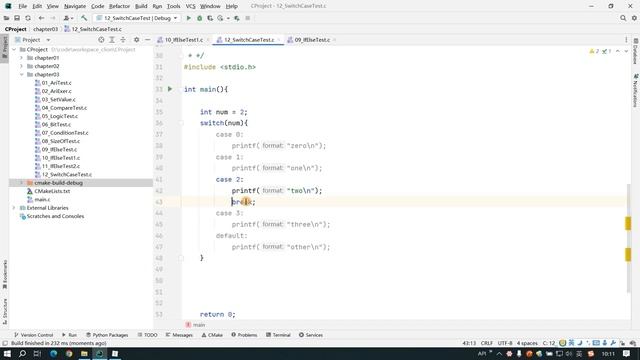The image size is (640, 360).
Task: Start debugging with the bug icon
Action: point(200,18)
